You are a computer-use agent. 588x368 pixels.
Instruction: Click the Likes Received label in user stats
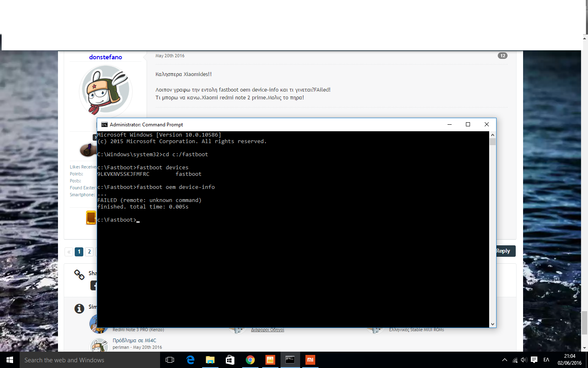point(83,167)
